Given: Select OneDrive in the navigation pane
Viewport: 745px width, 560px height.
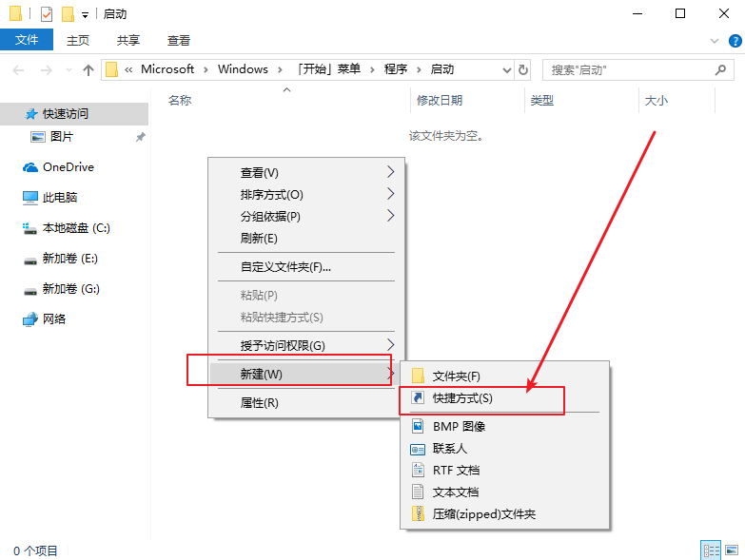Looking at the screenshot, I should tap(68, 166).
